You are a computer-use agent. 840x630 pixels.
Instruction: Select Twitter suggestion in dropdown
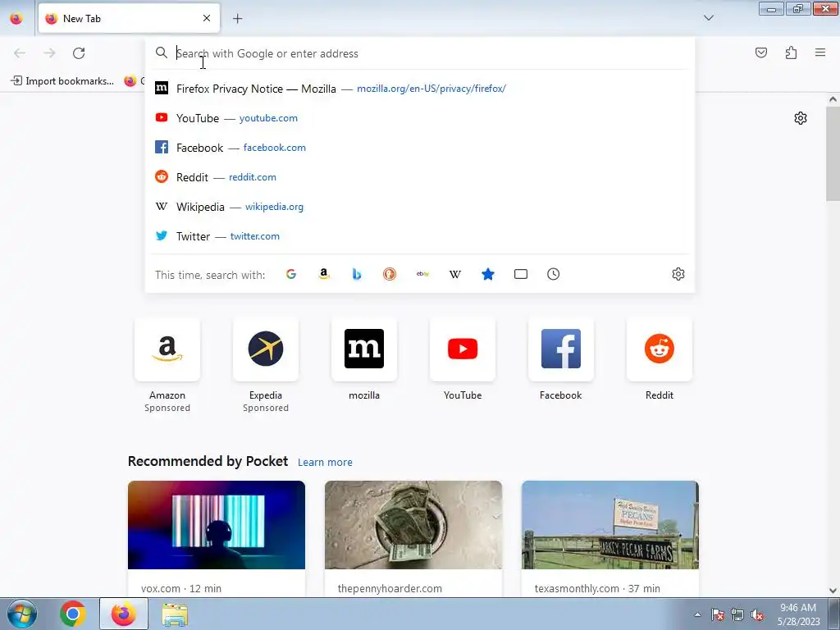pos(420,235)
